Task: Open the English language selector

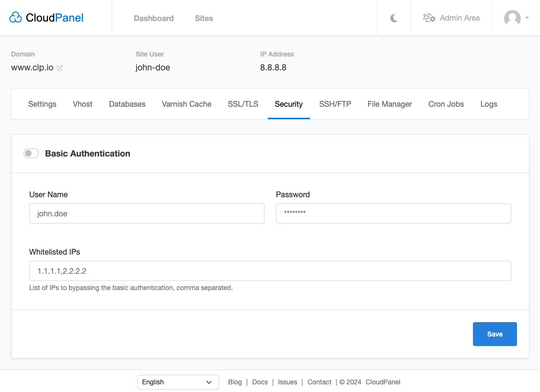Action: pyautogui.click(x=178, y=382)
